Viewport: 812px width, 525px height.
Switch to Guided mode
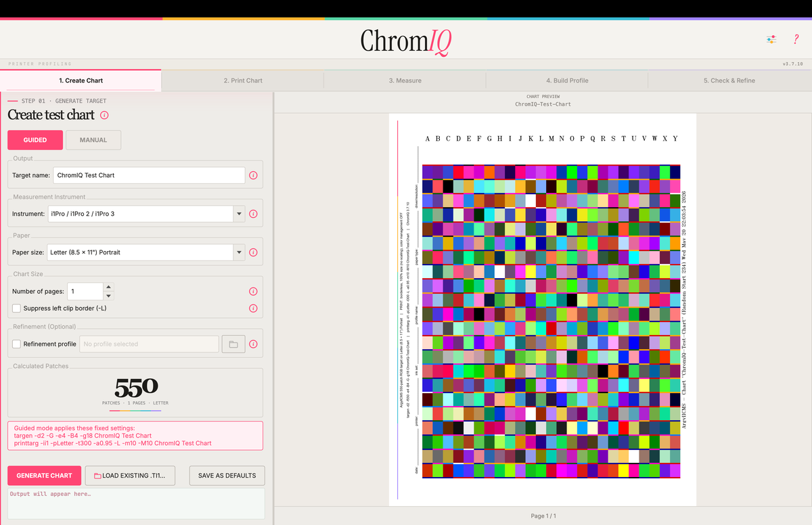(x=35, y=140)
